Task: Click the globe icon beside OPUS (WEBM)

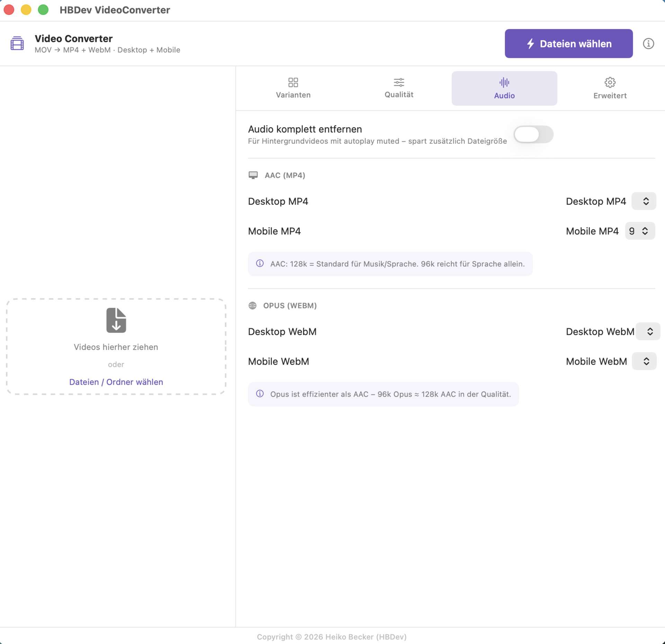Action: [252, 305]
